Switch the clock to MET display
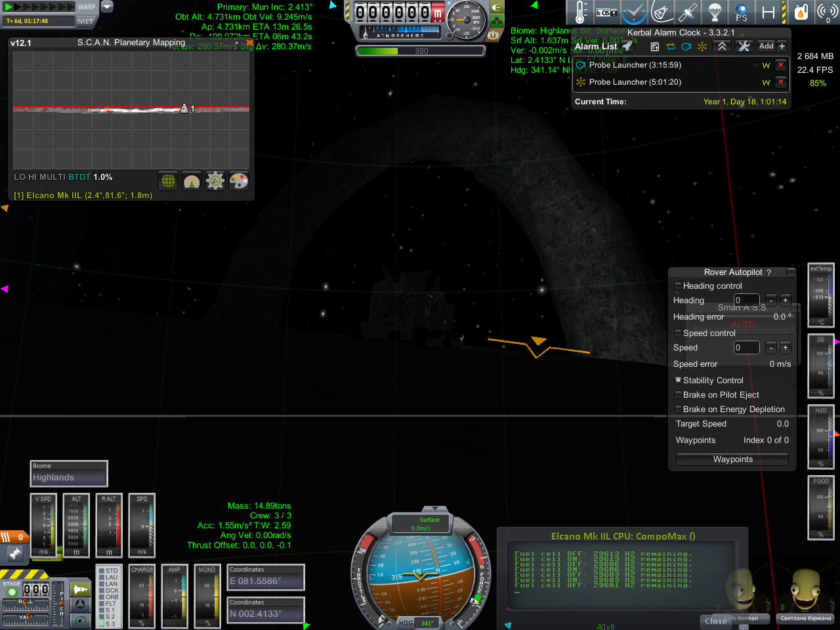The height and width of the screenshot is (630, 840). (x=86, y=21)
